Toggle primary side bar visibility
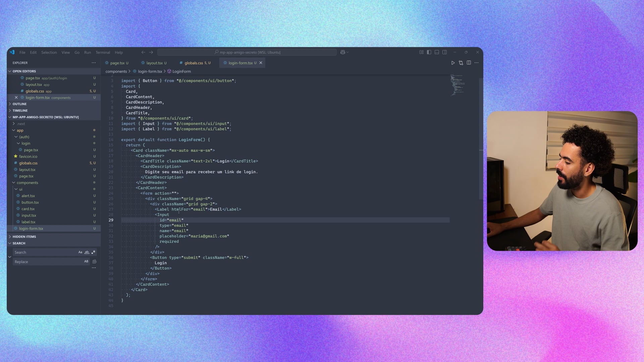Screen dimensions: 644x362 [429, 52]
